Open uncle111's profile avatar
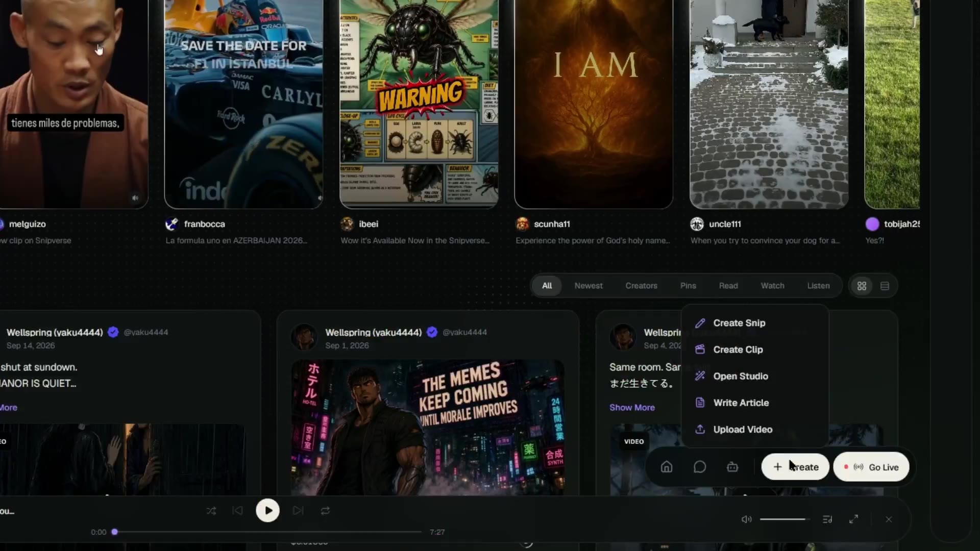This screenshot has height=551, width=980. (x=697, y=224)
